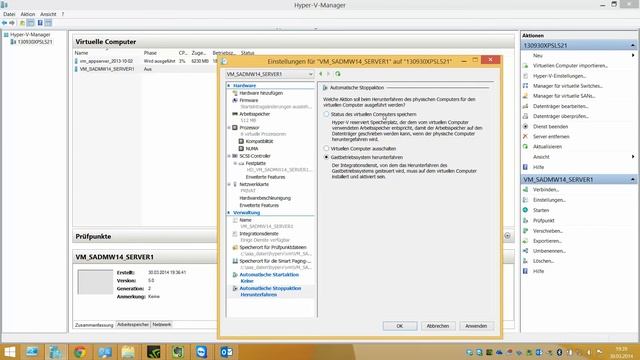The height and width of the screenshot is (360, 640).
Task: Collapse VM_SADMW14_SERVER1 actions section
Action: click(632, 179)
